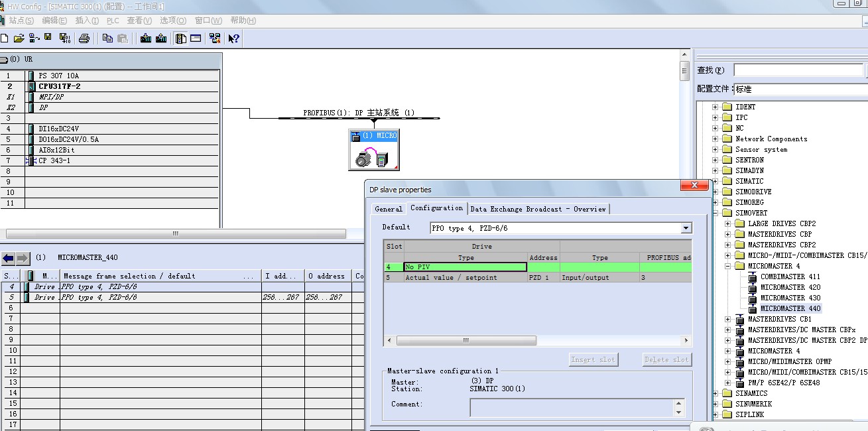Select MICROMASTER 440 in the catalog tree
The image size is (868, 431).
(x=790, y=308)
